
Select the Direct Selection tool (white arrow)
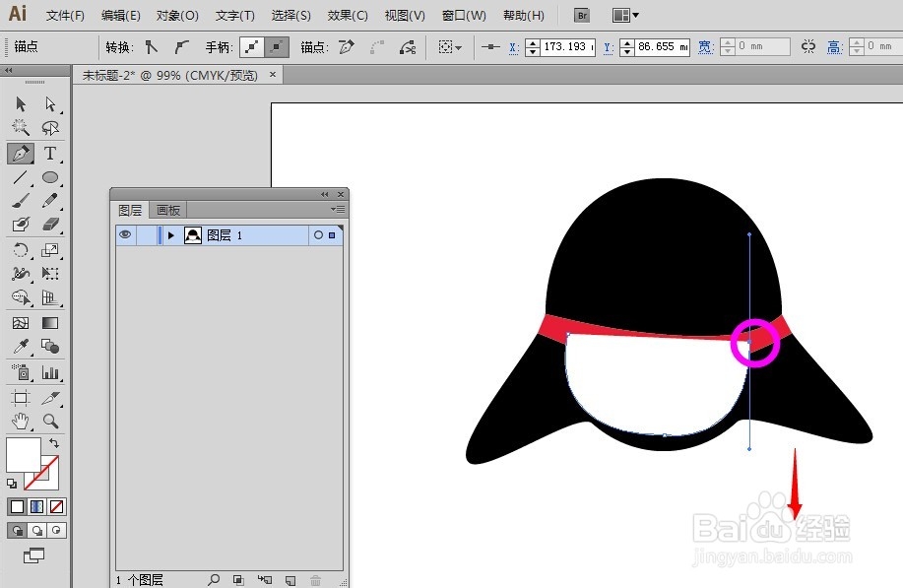pyautogui.click(x=50, y=104)
